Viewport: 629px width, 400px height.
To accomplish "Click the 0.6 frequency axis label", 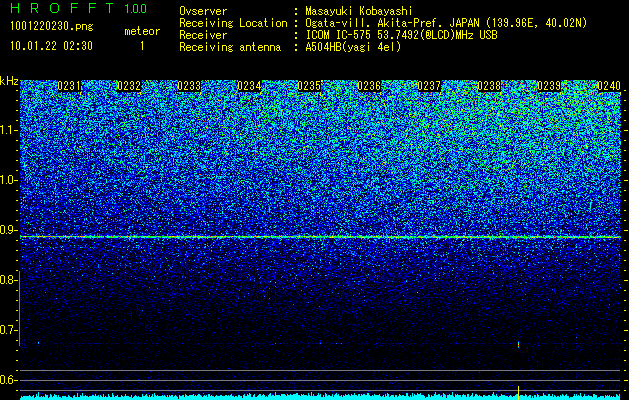I will pyautogui.click(x=8, y=380).
